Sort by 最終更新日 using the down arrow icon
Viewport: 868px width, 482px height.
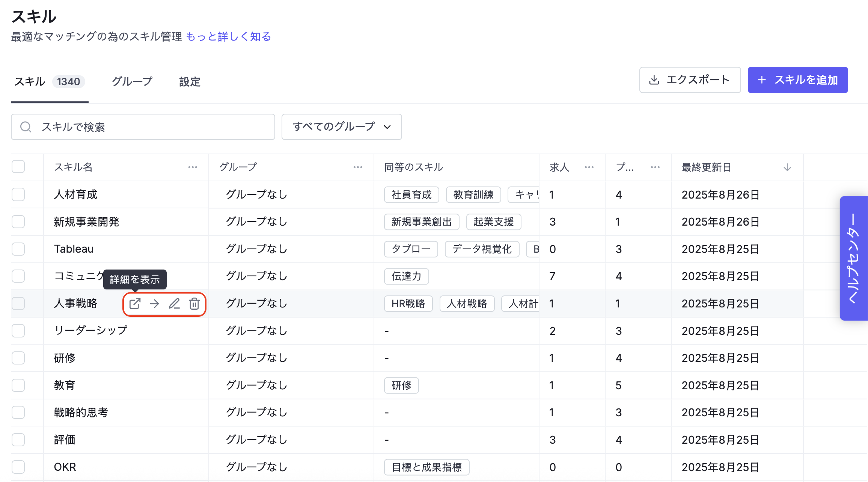(787, 167)
